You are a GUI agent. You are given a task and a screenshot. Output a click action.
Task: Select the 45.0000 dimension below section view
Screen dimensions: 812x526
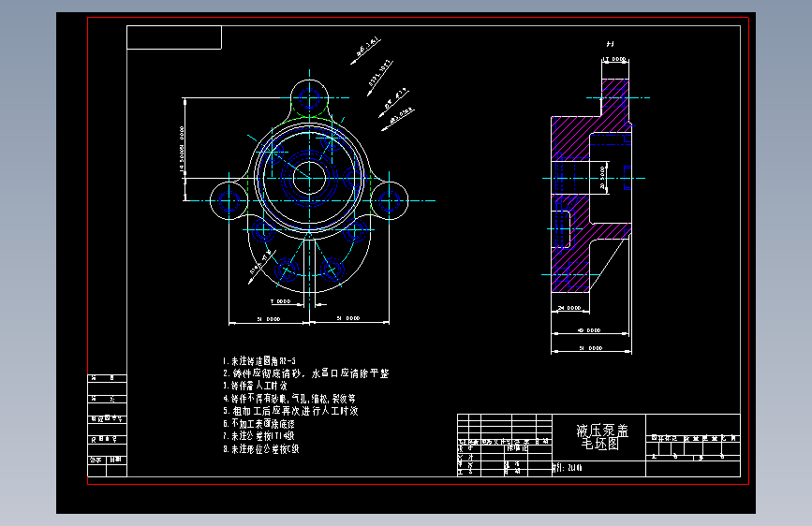click(589, 330)
